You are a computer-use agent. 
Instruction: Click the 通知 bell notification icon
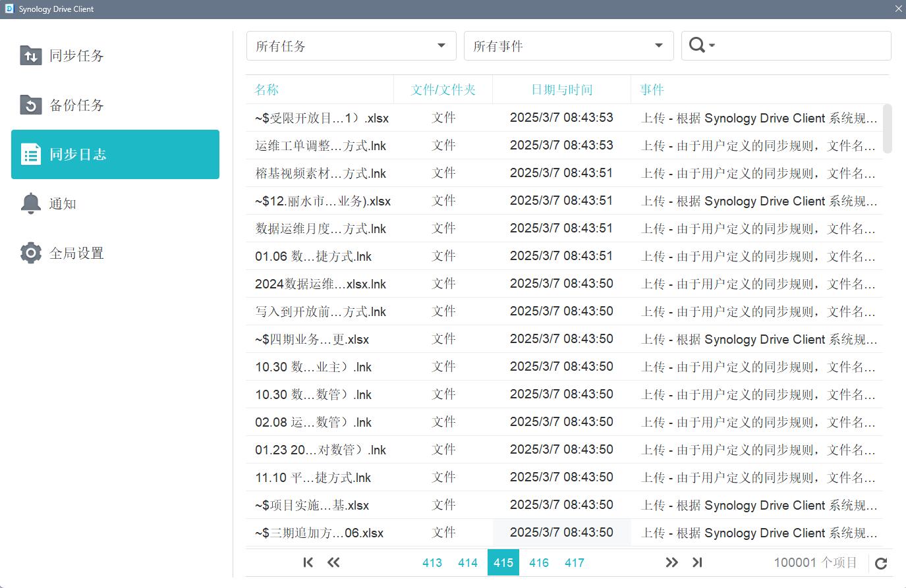point(31,203)
